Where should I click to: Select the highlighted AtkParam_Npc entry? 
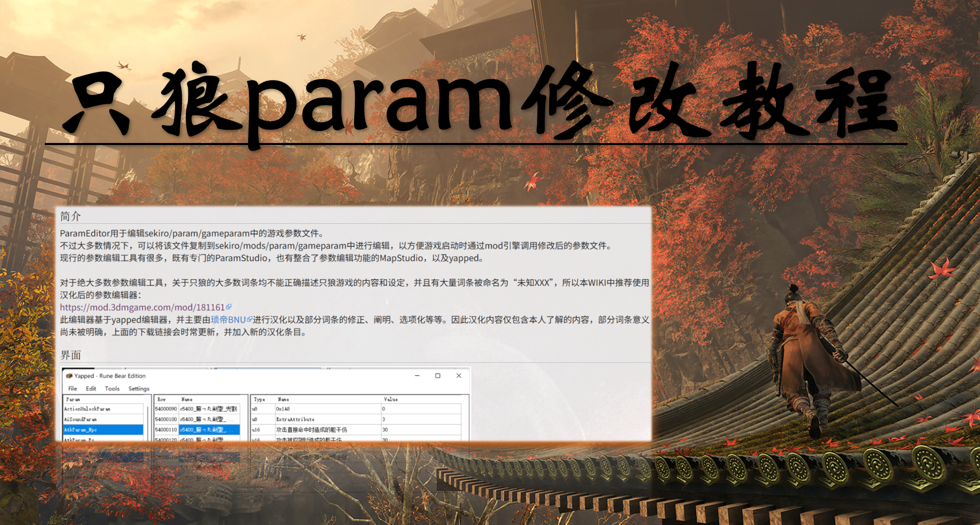[x=103, y=430]
